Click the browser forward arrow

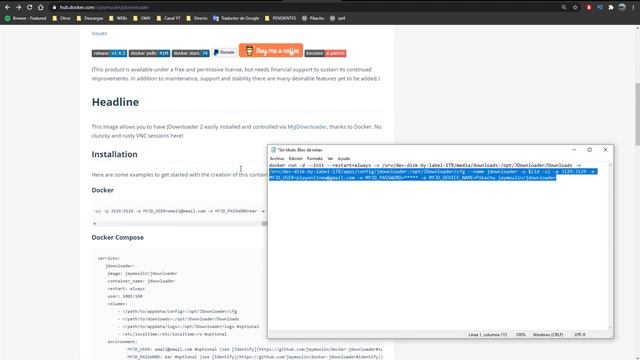click(x=18, y=7)
